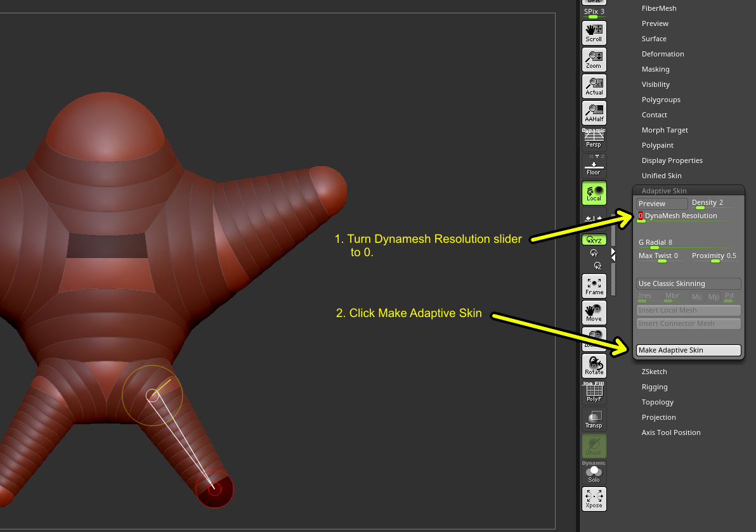Select the Scroll canvas tool
The image size is (756, 532).
pyautogui.click(x=594, y=33)
